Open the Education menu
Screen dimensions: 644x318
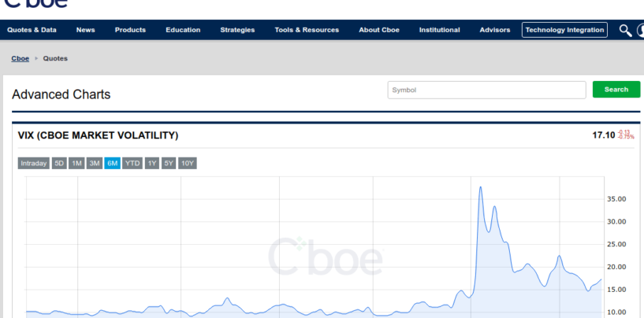[183, 30]
